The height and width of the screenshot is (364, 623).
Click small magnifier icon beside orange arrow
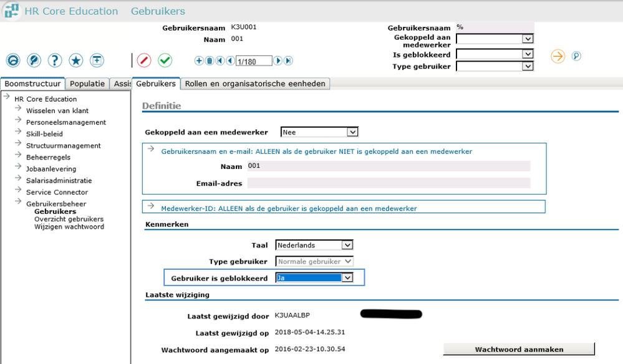[x=576, y=56]
